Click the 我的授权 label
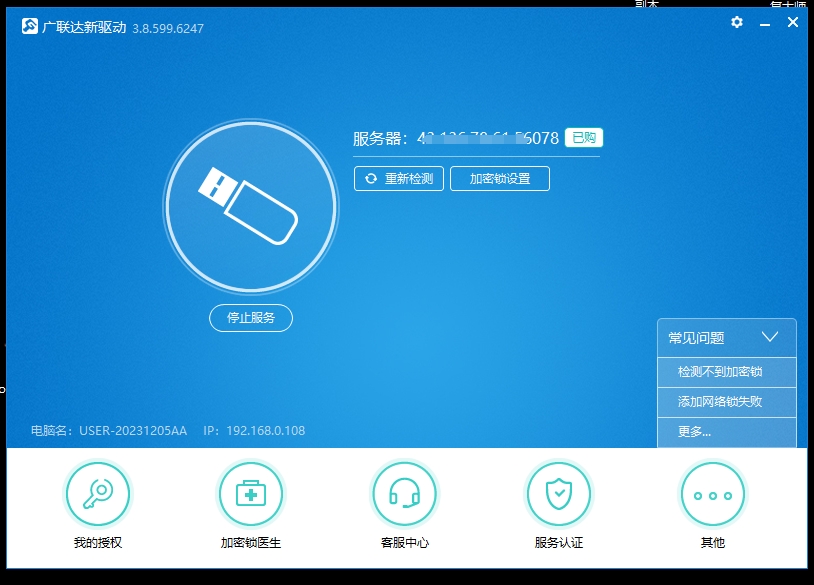 (98, 542)
